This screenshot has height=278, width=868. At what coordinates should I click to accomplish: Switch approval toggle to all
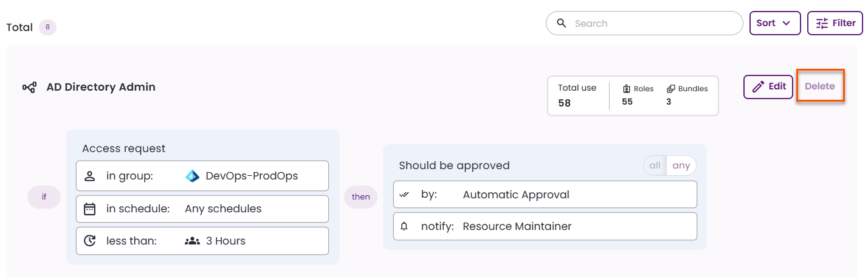[x=655, y=165]
